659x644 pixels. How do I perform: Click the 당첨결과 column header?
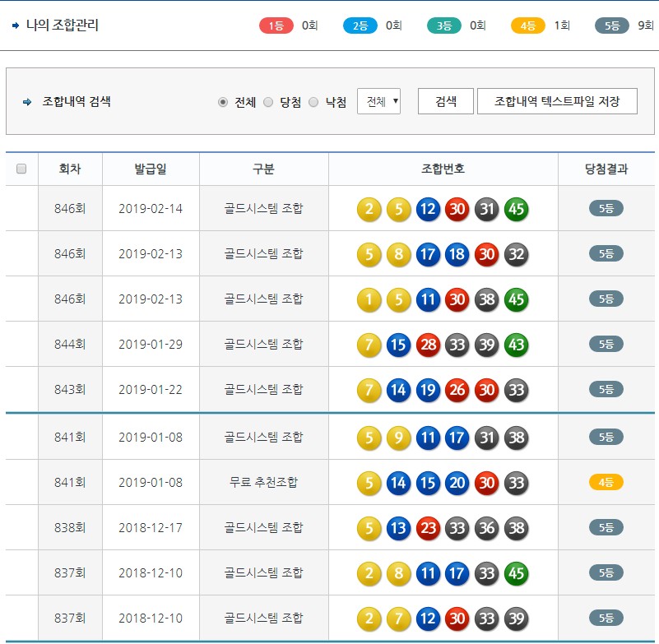[606, 169]
